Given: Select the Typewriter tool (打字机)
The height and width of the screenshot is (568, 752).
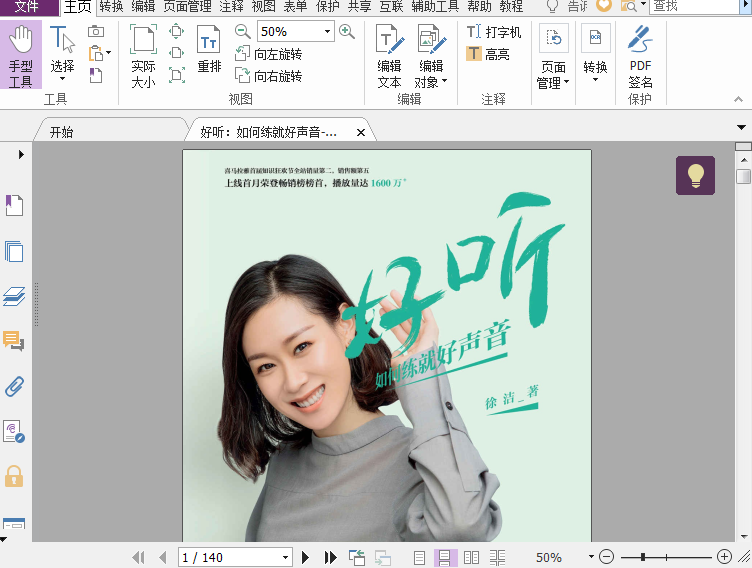Looking at the screenshot, I should 494,32.
